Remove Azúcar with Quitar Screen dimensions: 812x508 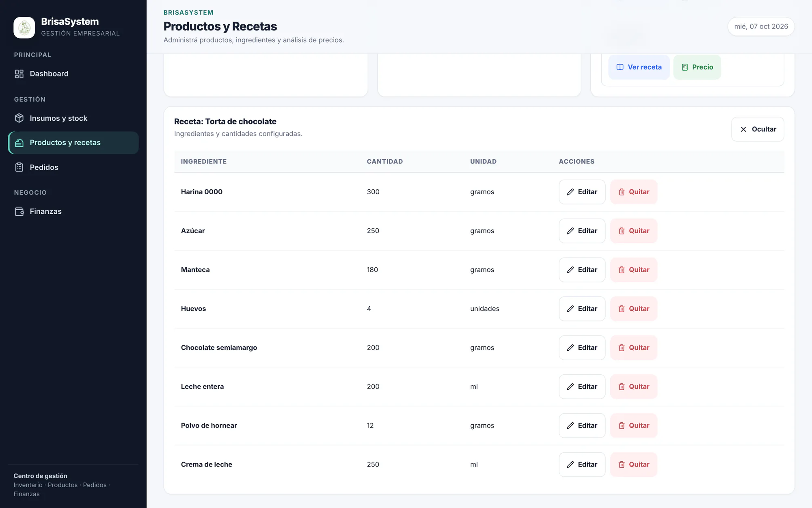[x=633, y=231]
